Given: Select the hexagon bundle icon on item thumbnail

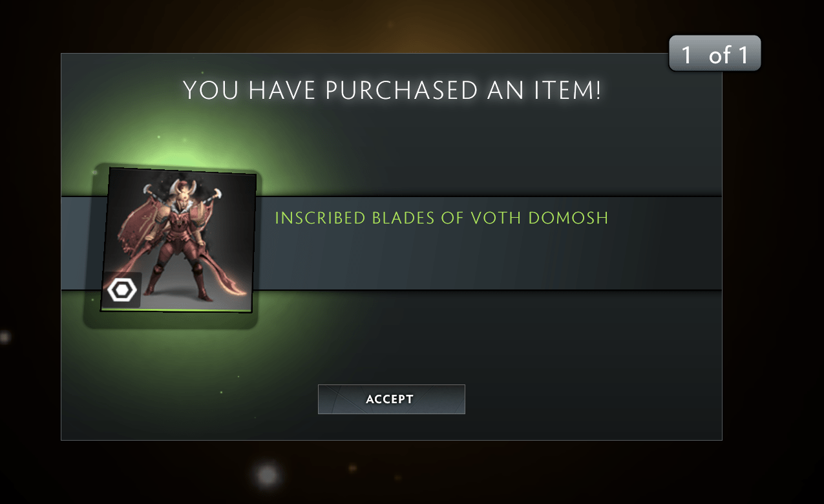Looking at the screenshot, I should tap(121, 290).
